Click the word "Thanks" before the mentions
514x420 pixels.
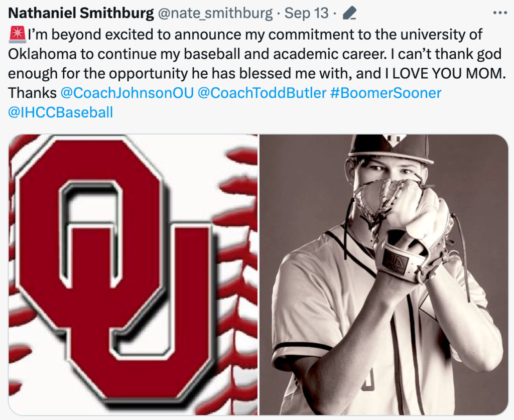tap(32, 93)
